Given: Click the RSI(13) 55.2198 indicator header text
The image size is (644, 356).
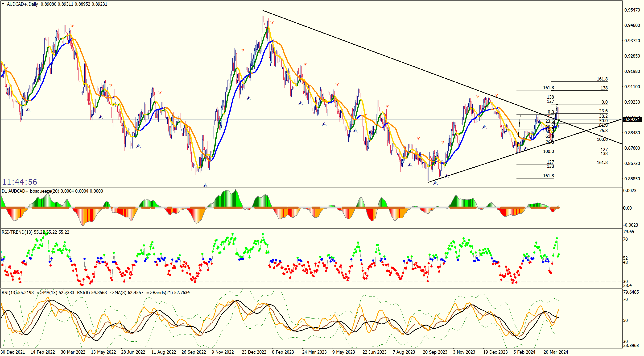Looking at the screenshot, I should click(17, 293).
